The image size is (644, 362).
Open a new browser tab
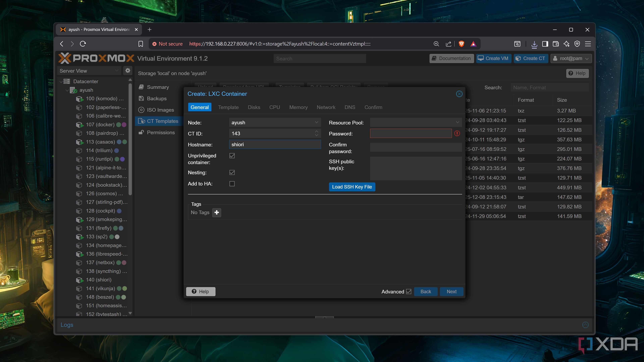coord(149,30)
